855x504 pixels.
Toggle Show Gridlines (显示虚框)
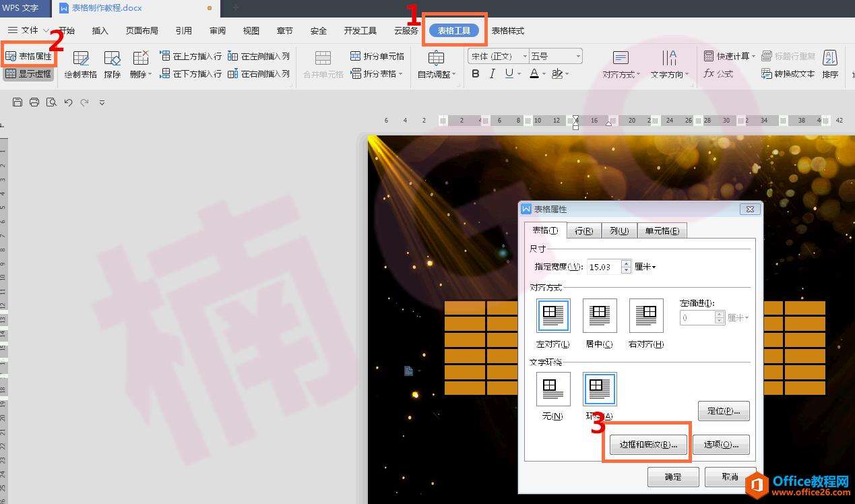[x=28, y=74]
